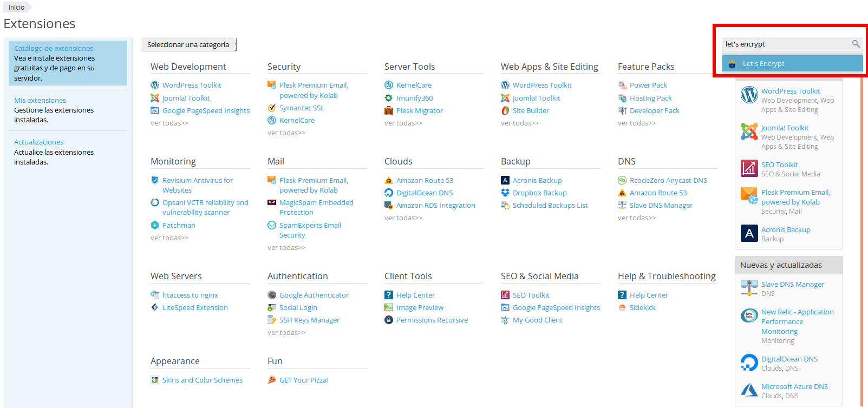
Task: Open the Seleccionar una categoría dropdown
Action: (x=190, y=44)
